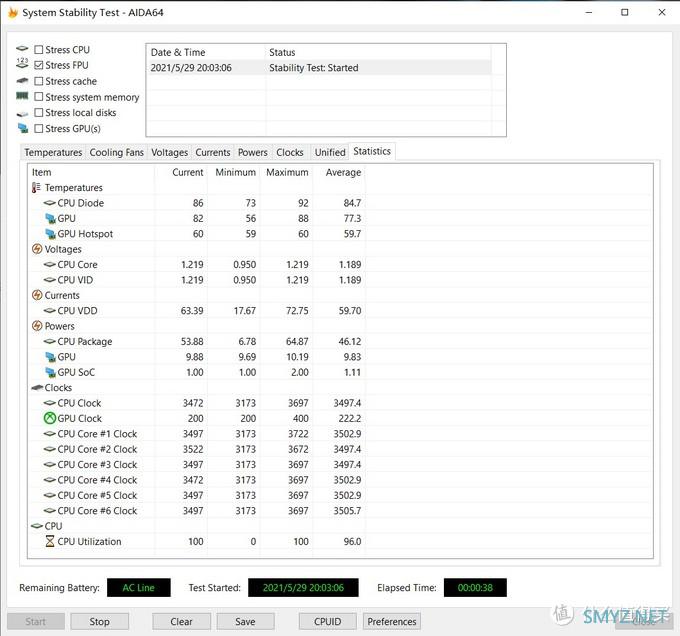
Task: Click the Stop button
Action: pyautogui.click(x=99, y=622)
